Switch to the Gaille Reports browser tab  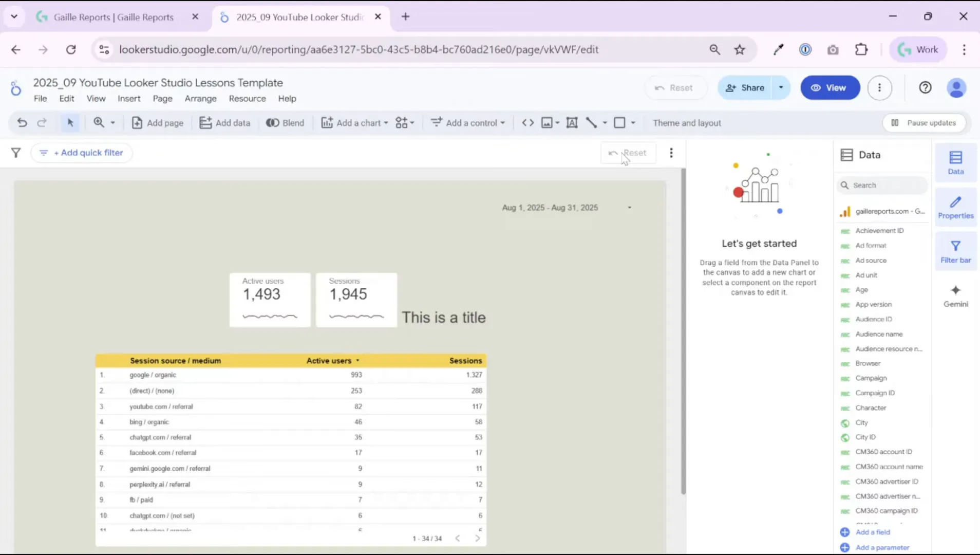[x=113, y=16]
